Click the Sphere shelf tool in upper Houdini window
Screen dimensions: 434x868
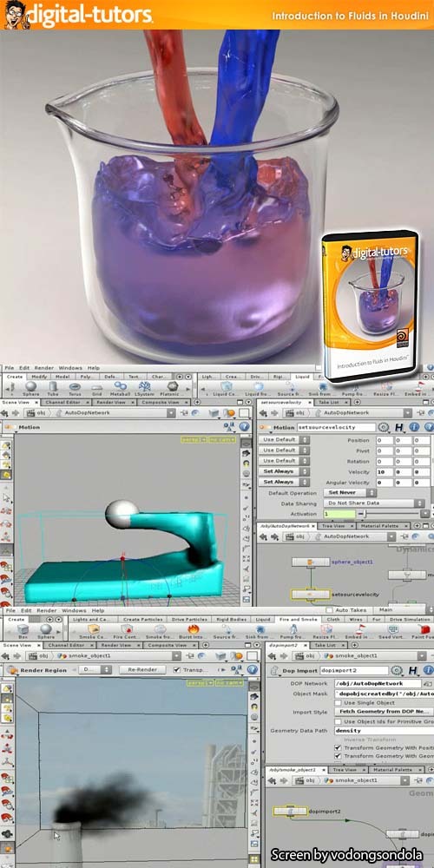point(31,387)
